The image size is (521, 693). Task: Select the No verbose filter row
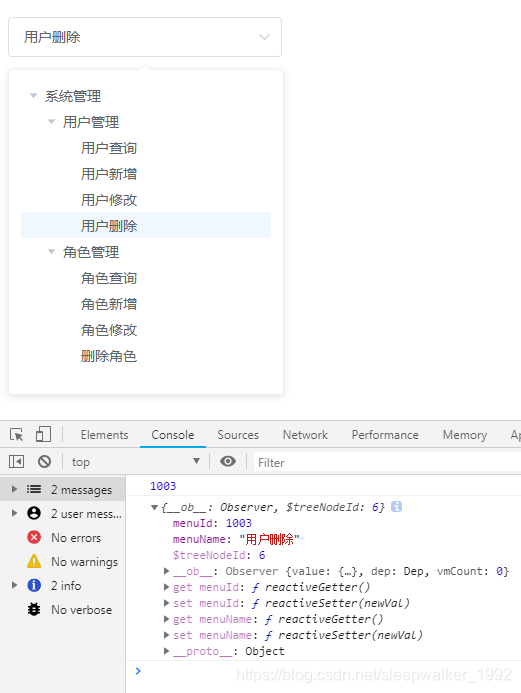[63, 609]
